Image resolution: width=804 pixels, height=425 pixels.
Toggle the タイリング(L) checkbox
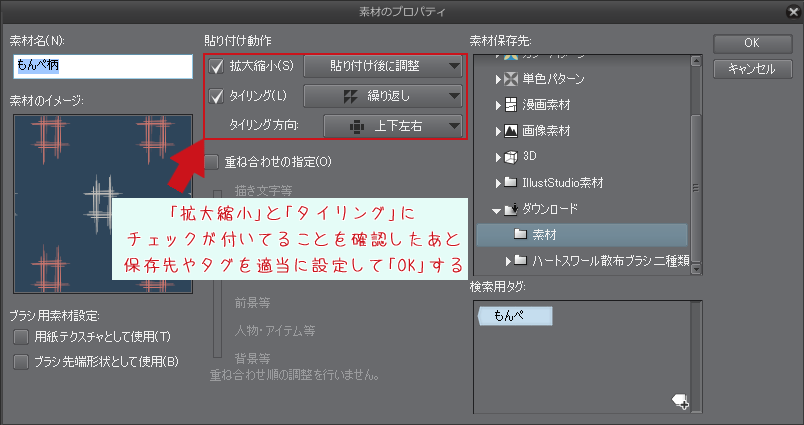(217, 96)
